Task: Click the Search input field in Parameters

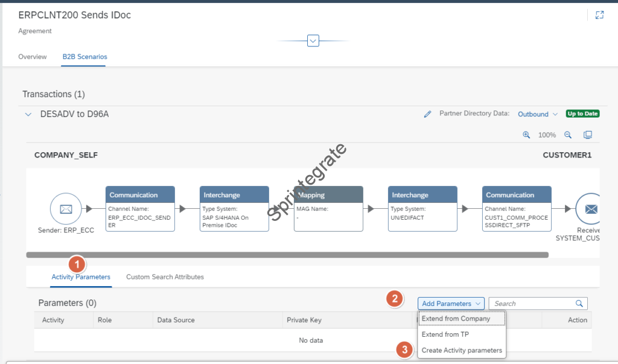Action: point(530,304)
